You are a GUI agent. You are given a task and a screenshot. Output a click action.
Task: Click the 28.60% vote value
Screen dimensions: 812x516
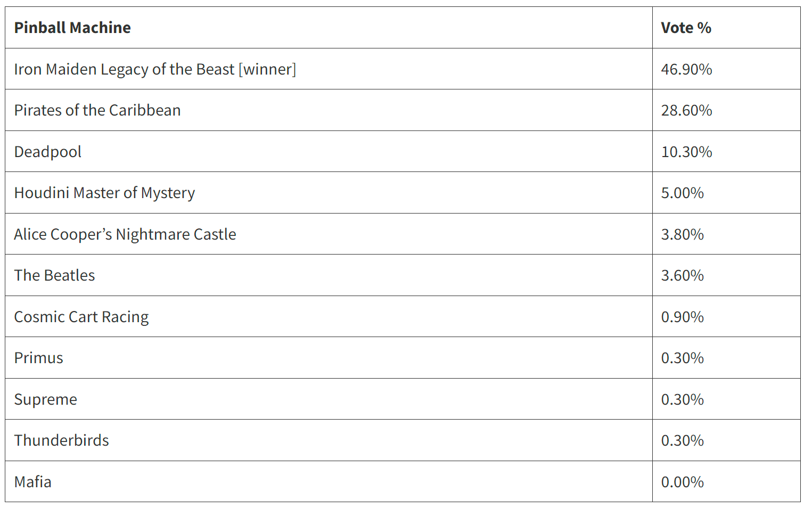click(x=686, y=110)
